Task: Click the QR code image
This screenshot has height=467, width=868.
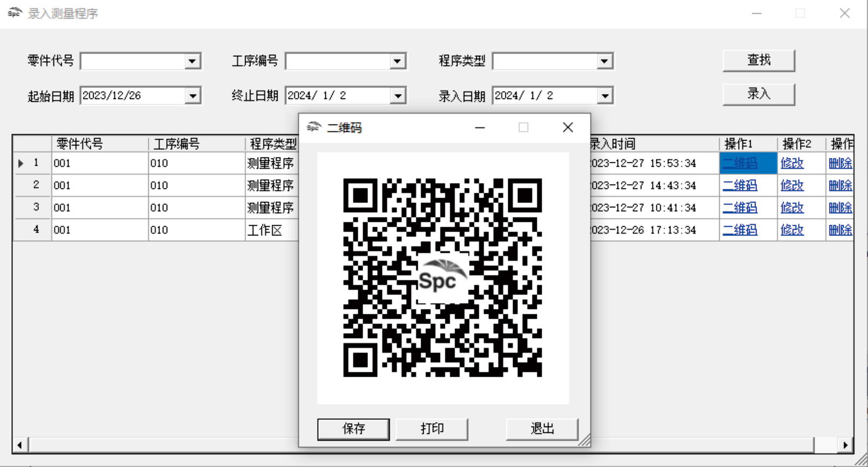Action: point(442,278)
